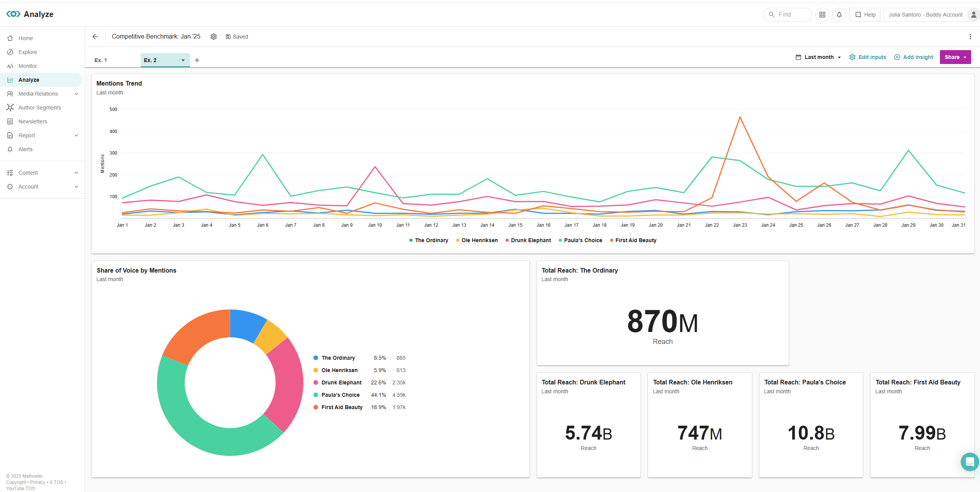
Task: Click the Meltwater eye logo icon
Action: click(x=13, y=14)
